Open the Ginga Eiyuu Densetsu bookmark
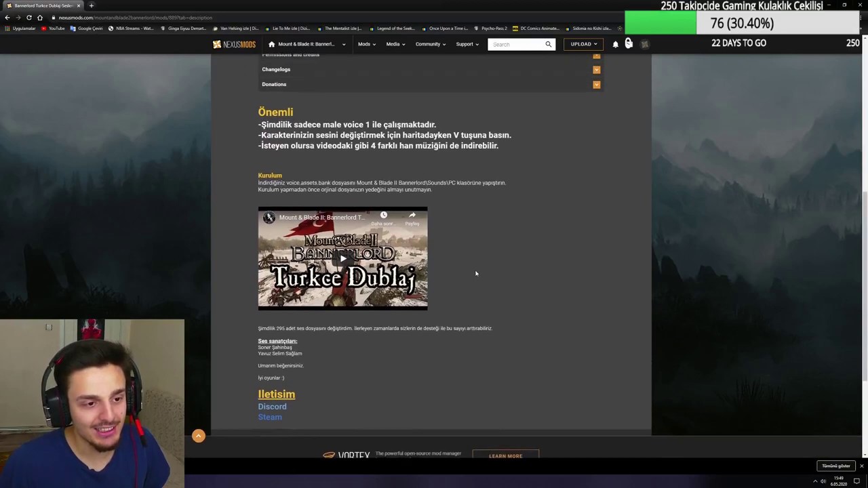Screen dimensions: 868x488 pos(183,28)
